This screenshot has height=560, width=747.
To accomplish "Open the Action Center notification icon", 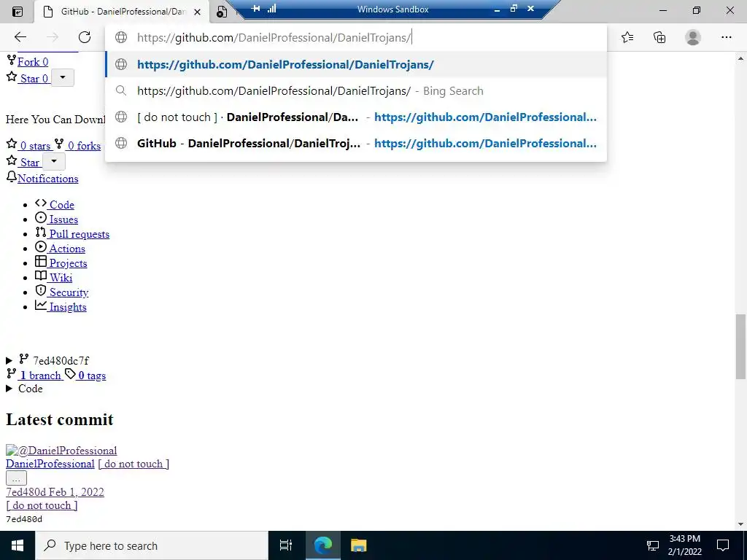I will [x=723, y=545].
